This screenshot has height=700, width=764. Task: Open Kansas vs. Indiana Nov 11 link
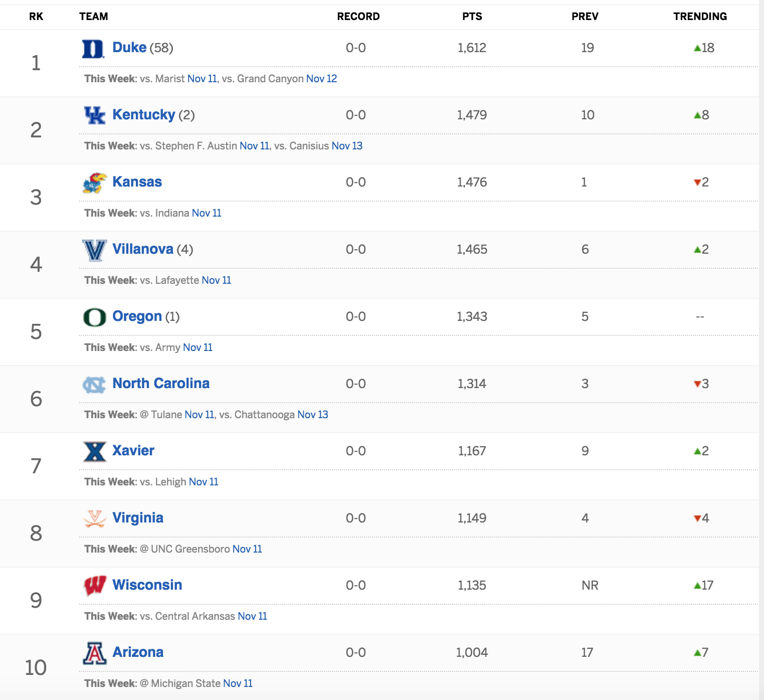(x=207, y=213)
